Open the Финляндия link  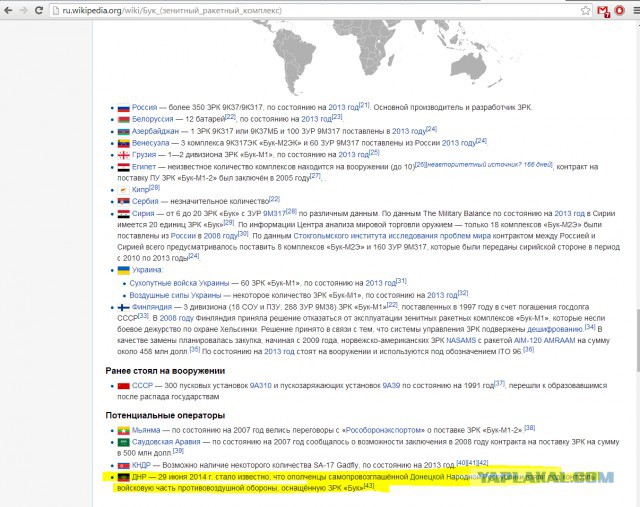click(151, 307)
